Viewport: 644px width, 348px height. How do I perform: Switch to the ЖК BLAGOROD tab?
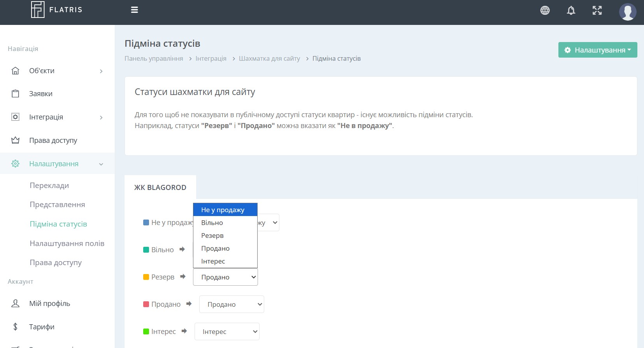[x=160, y=188]
